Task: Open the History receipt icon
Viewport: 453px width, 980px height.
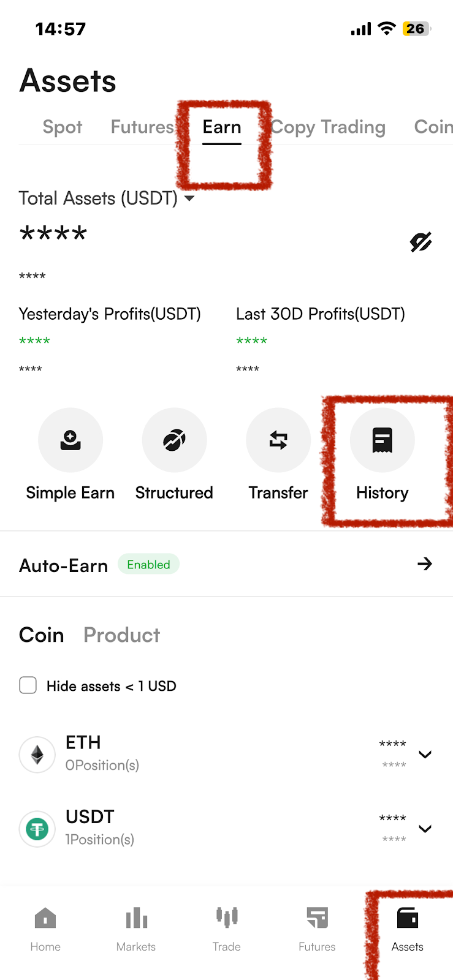Action: click(x=383, y=440)
